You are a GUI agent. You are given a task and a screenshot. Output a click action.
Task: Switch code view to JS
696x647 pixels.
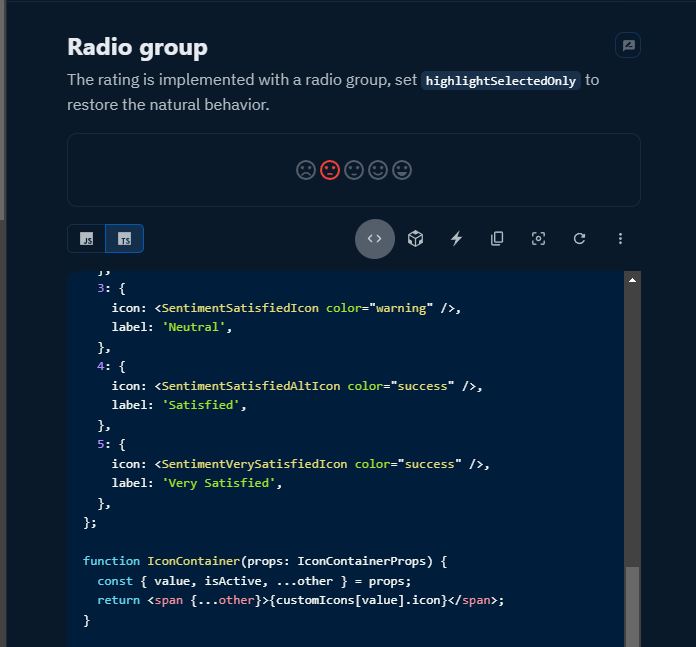(87, 239)
